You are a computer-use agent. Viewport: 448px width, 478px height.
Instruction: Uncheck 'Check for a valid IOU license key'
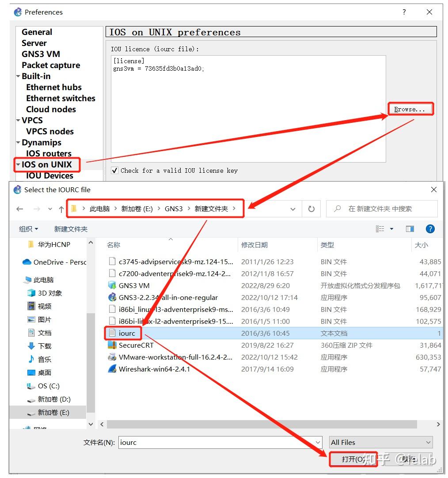114,170
